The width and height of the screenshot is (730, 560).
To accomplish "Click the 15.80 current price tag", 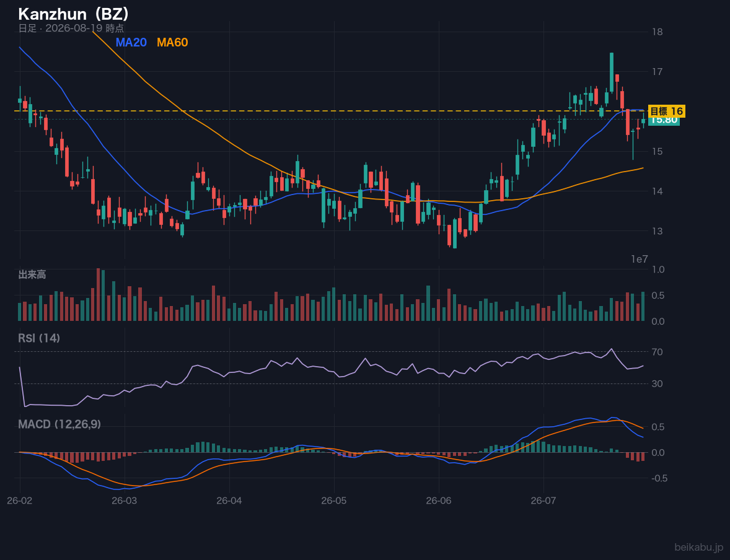I will (x=664, y=121).
